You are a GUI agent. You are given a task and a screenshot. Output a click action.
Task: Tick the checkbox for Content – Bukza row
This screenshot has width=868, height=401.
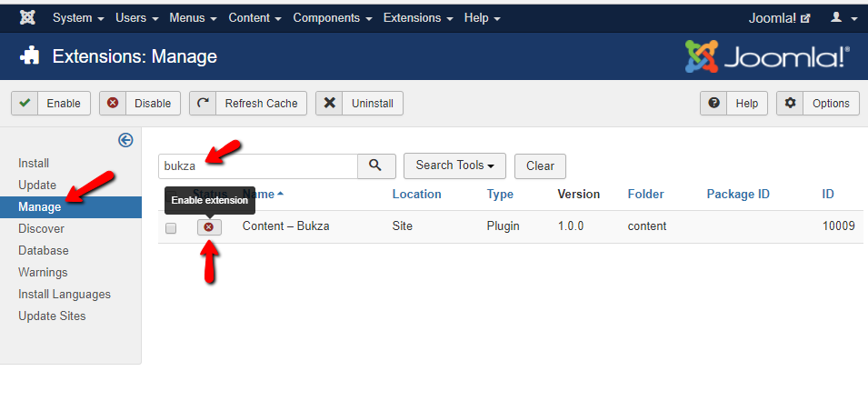(x=171, y=227)
